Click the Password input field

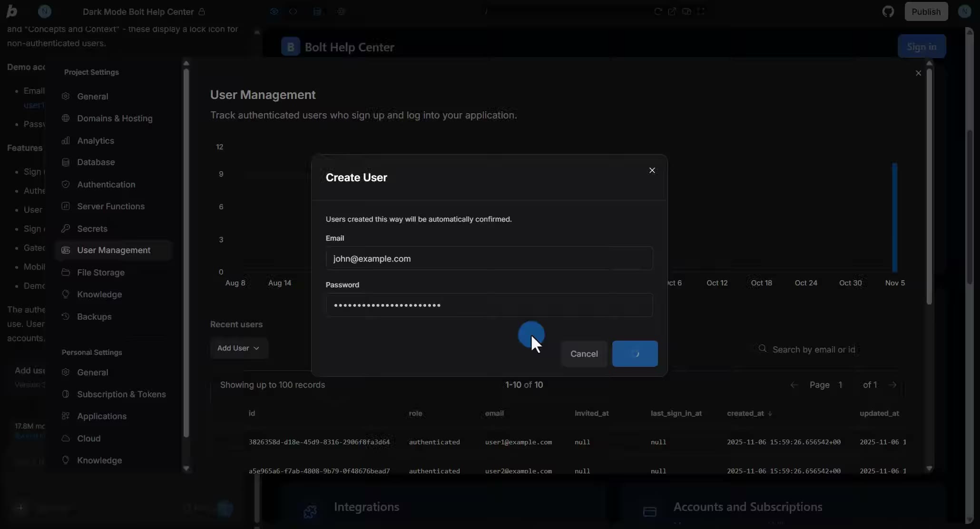click(x=489, y=305)
